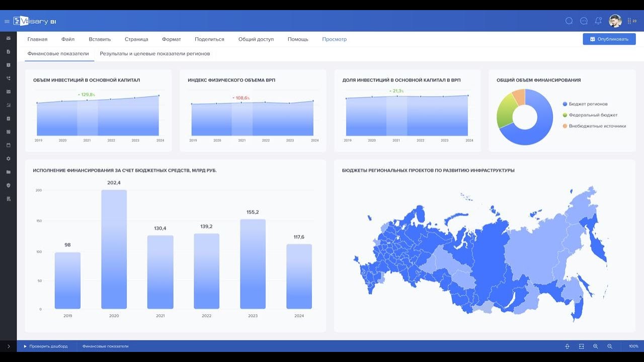Open the folder icon in sidebar

click(9, 172)
